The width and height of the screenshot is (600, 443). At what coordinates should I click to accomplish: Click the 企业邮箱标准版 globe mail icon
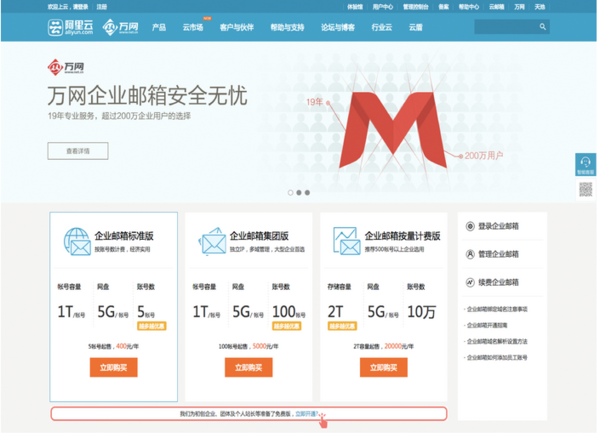pyautogui.click(x=77, y=242)
